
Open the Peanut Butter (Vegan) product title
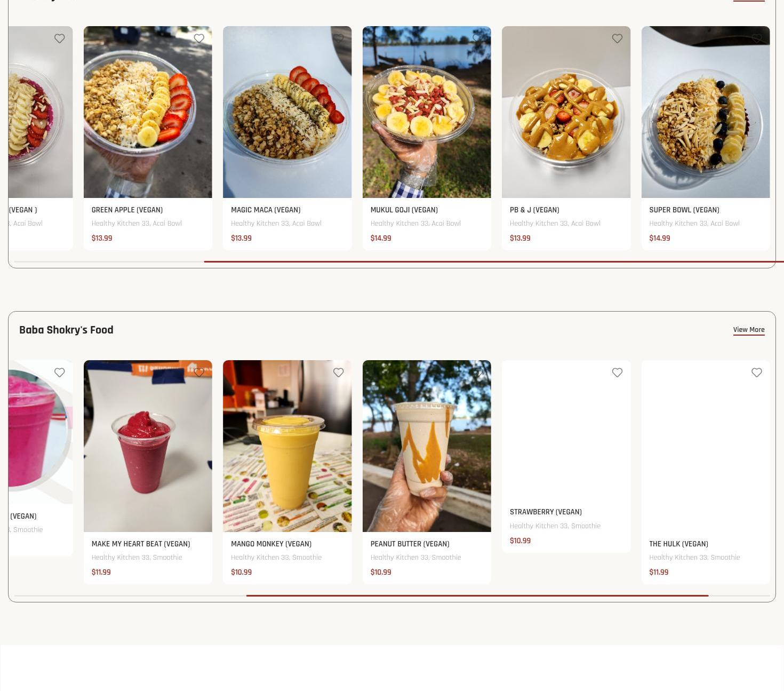(410, 544)
